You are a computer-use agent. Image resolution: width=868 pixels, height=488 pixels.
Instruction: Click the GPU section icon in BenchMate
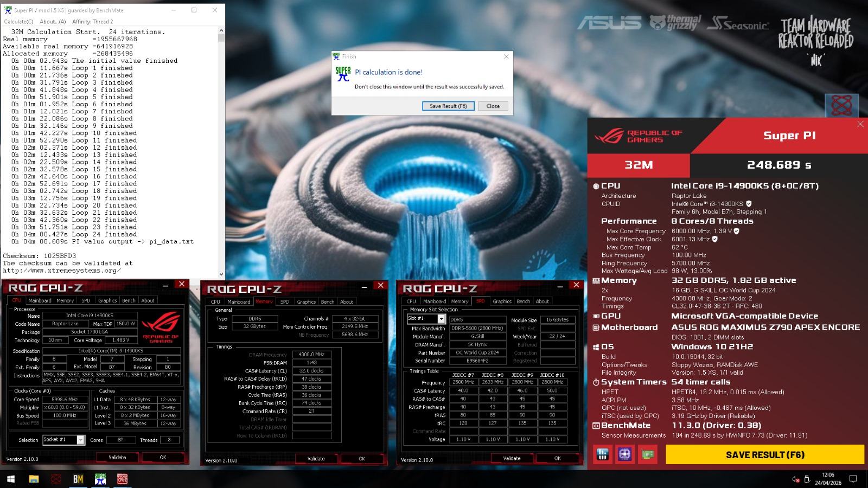pos(596,316)
